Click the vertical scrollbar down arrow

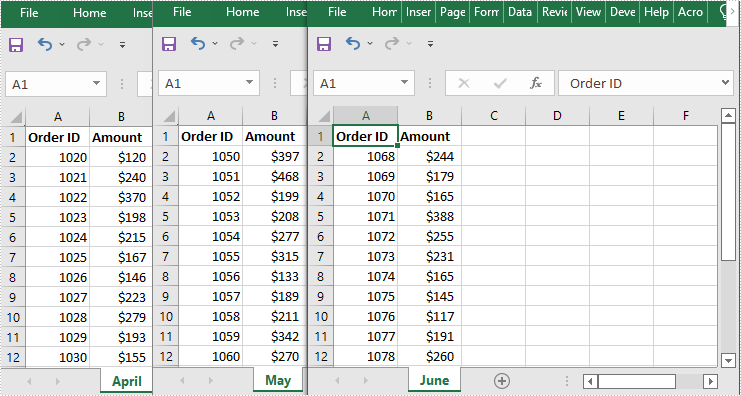pos(728,360)
